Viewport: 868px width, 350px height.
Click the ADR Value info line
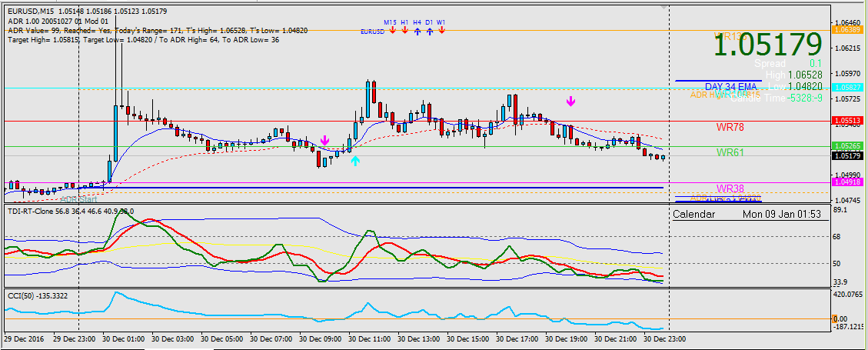pyautogui.click(x=158, y=31)
